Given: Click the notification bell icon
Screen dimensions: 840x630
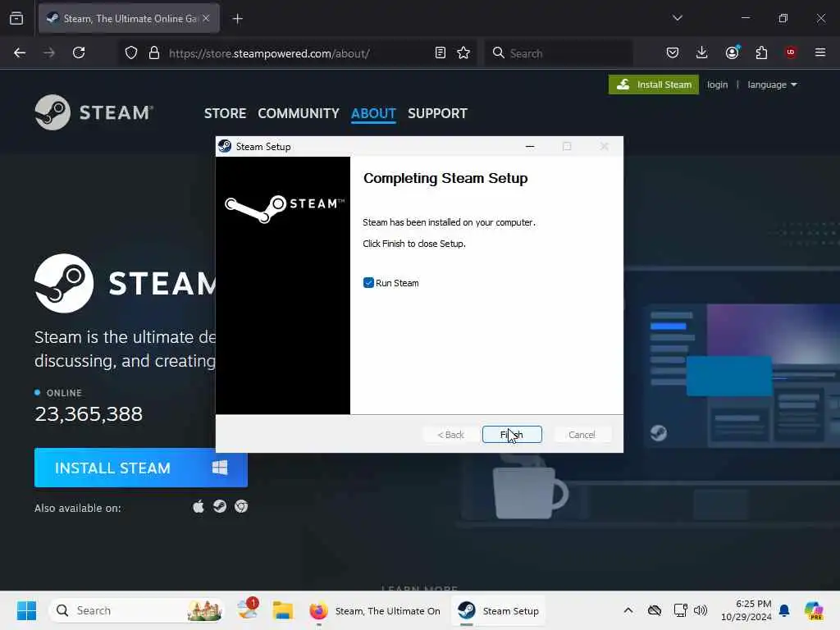Looking at the screenshot, I should coord(784,610).
